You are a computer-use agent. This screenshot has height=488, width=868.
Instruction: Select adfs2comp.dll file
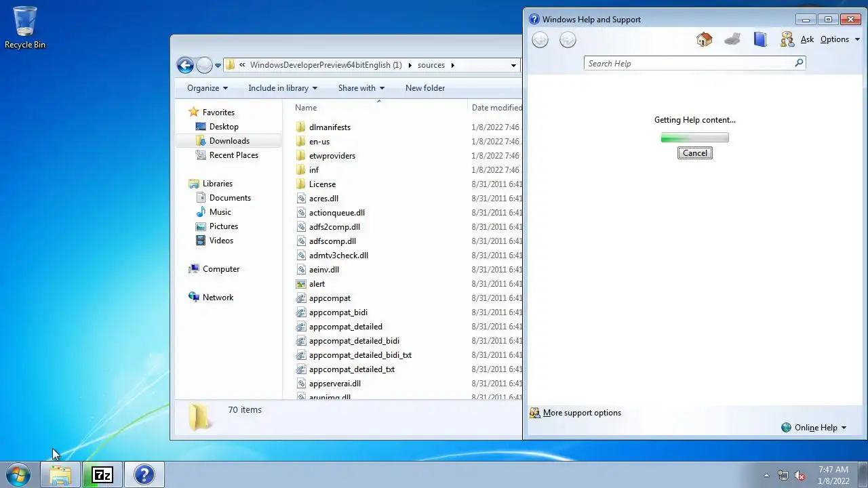click(x=334, y=226)
